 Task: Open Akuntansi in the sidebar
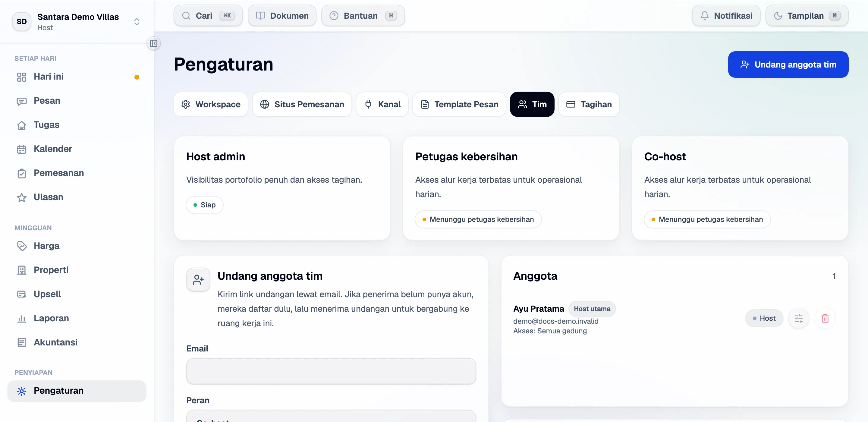click(x=77, y=342)
